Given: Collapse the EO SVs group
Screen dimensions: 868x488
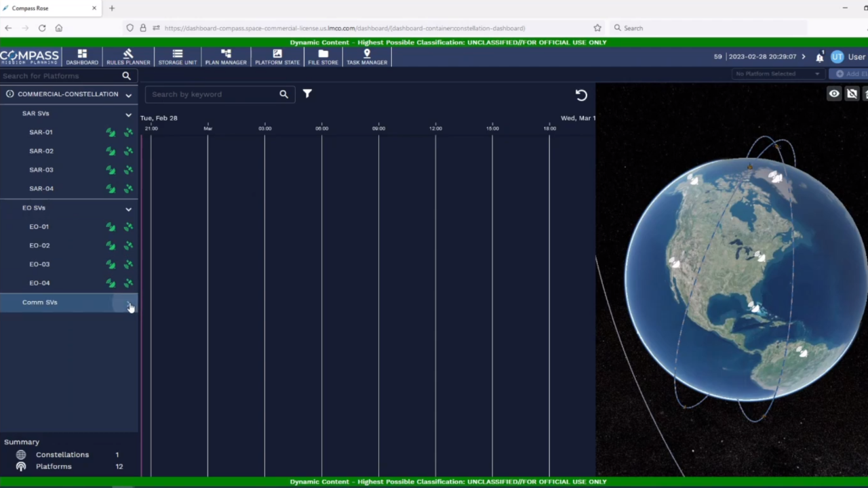Looking at the screenshot, I should click(x=128, y=209).
